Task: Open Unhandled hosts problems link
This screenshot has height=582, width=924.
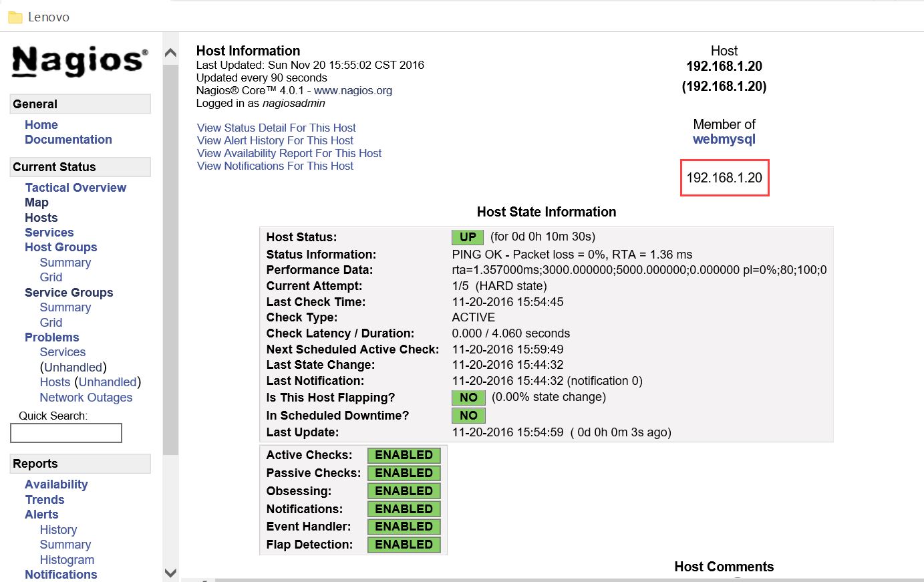Action: pos(108,382)
